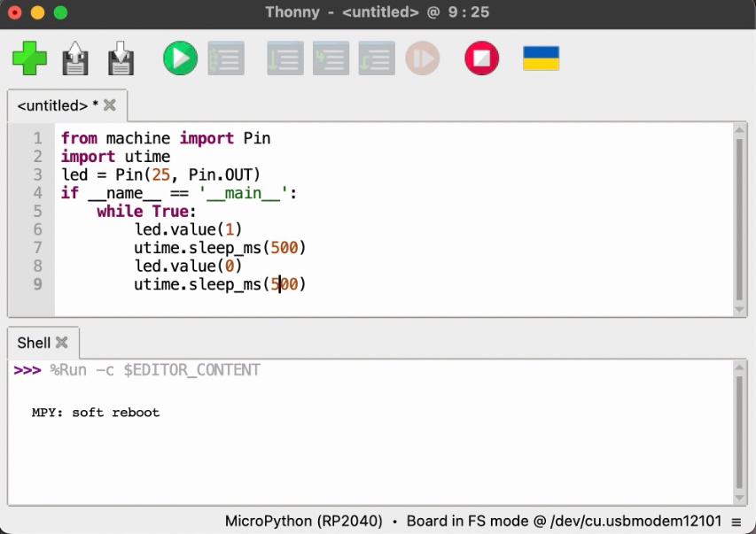This screenshot has width=756, height=534.
Task: Click the 'MPY: soft reboot' shell output
Action: (x=96, y=413)
